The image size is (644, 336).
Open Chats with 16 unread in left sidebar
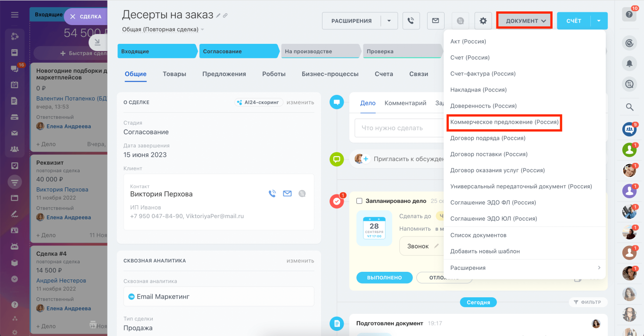(x=13, y=67)
